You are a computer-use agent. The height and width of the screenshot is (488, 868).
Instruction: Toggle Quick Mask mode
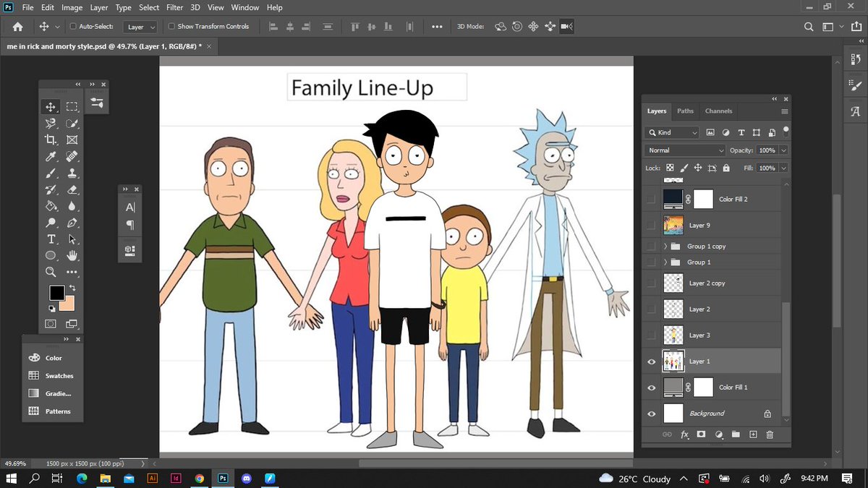pos(51,324)
